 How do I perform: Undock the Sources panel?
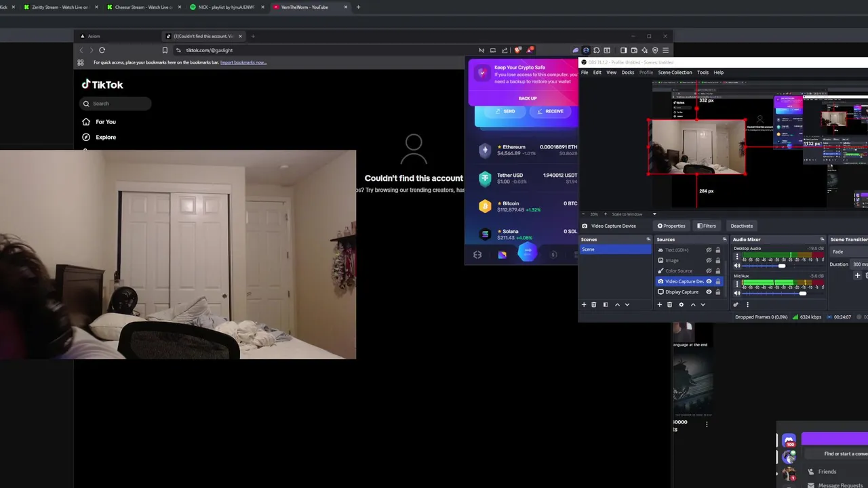coord(724,239)
